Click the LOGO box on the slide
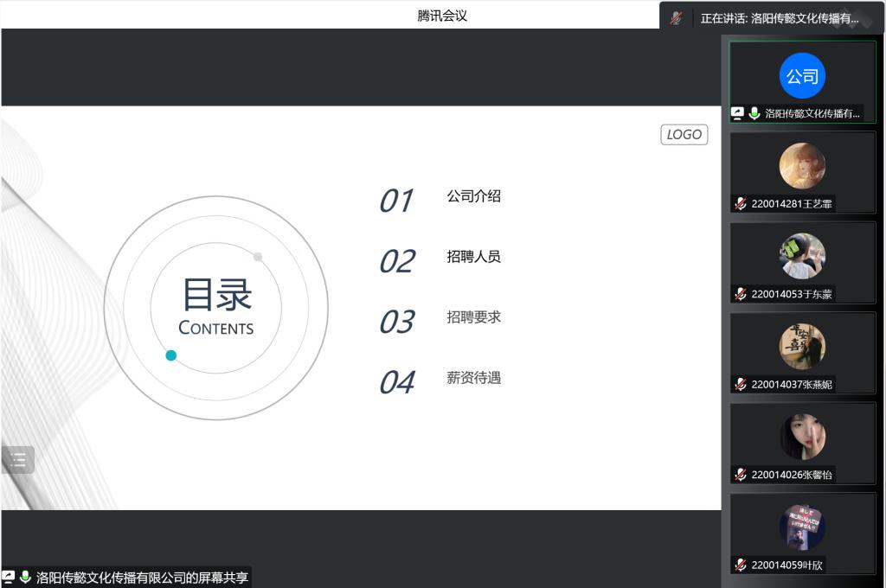Screen dimensions: 886x588 pyautogui.click(x=684, y=135)
